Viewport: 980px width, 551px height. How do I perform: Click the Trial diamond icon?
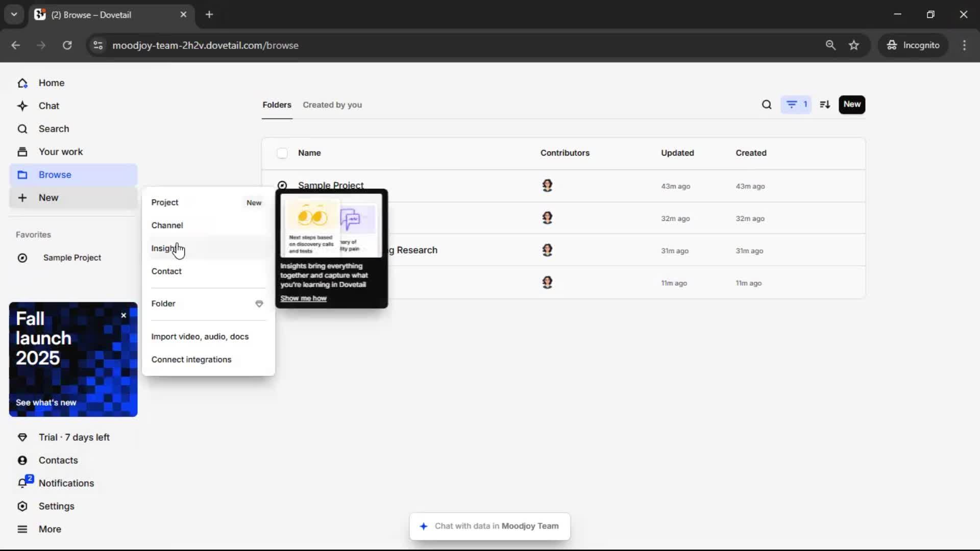point(22,437)
